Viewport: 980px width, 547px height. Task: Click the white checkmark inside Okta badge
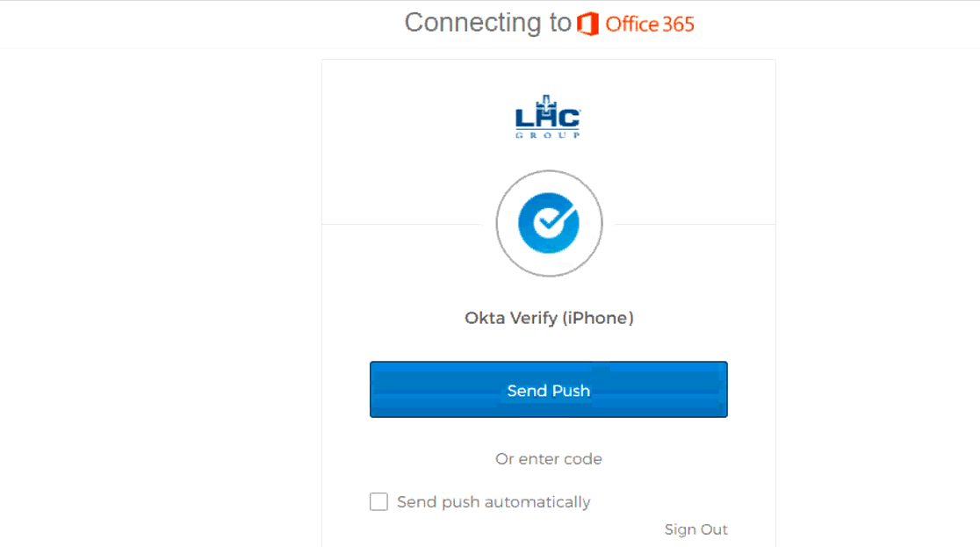tap(552, 223)
